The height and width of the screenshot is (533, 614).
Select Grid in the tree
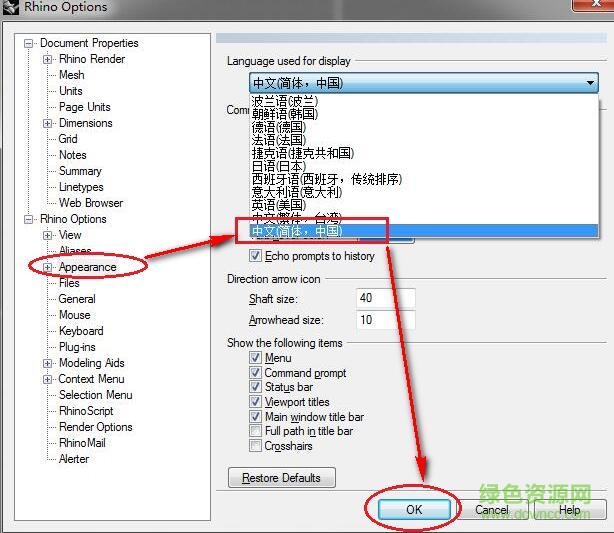(x=68, y=139)
